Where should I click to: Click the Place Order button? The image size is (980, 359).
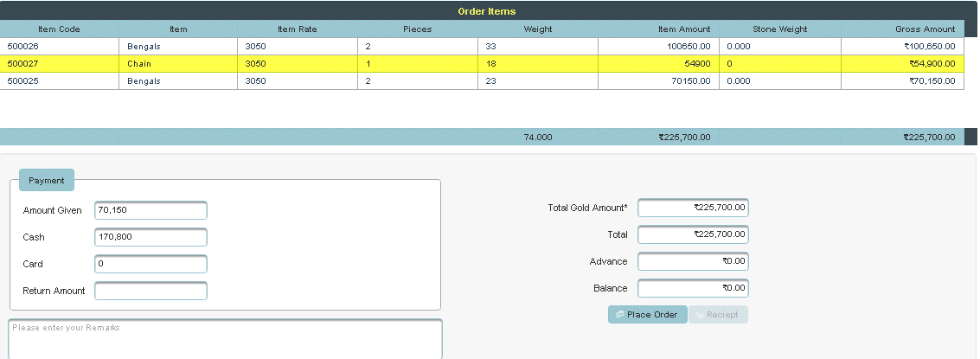[647, 315]
